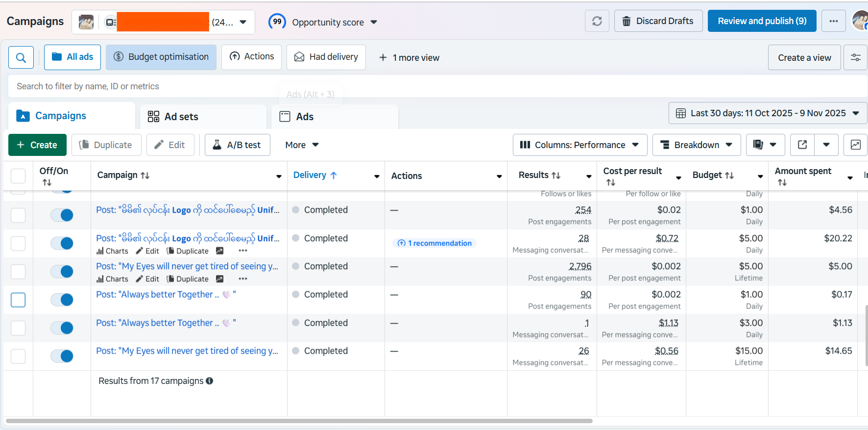Viewport: 868px width, 430px height.
Task: Switch to the Ad sets tab
Action: tap(181, 117)
